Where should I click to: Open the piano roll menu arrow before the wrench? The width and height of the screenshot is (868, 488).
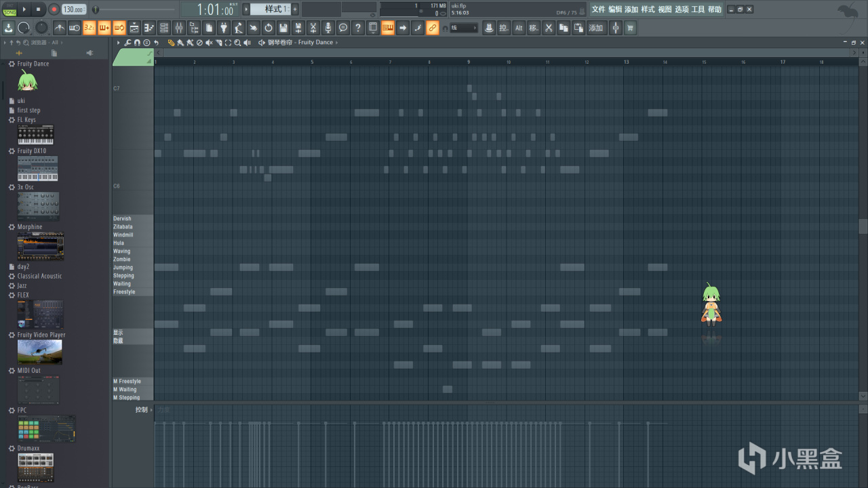(x=119, y=43)
